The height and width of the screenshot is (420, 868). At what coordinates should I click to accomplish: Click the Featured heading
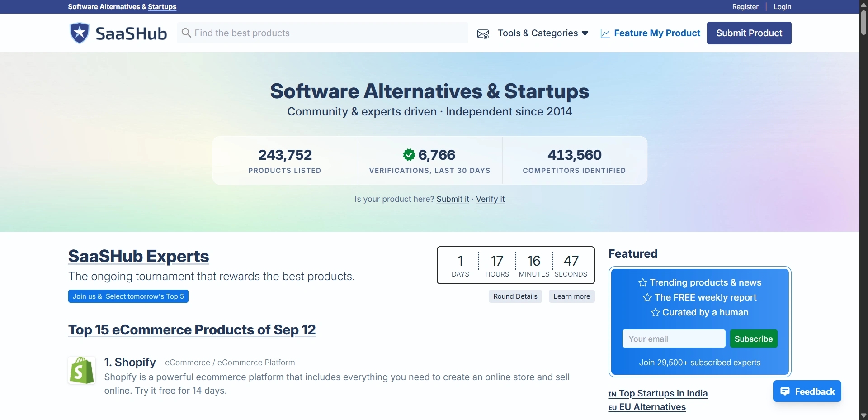[633, 253]
